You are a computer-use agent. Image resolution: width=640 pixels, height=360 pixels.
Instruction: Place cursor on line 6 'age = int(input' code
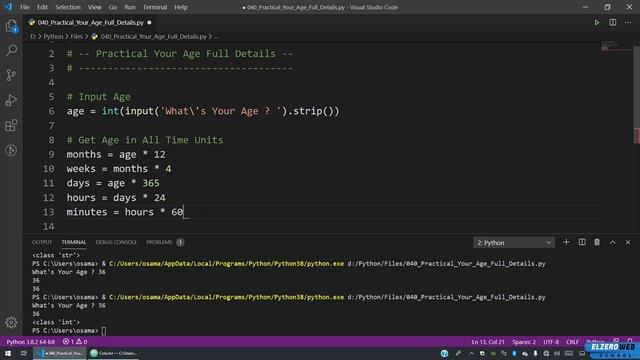[203, 111]
